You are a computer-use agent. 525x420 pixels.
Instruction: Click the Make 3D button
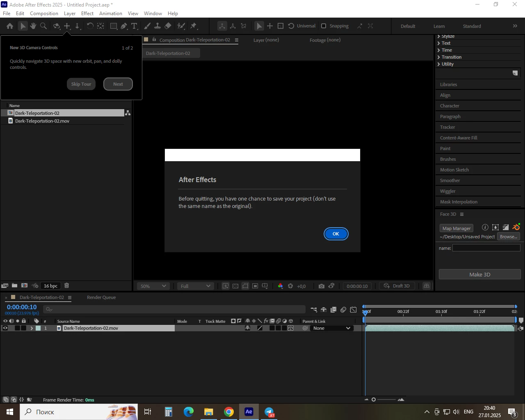[x=480, y=274]
